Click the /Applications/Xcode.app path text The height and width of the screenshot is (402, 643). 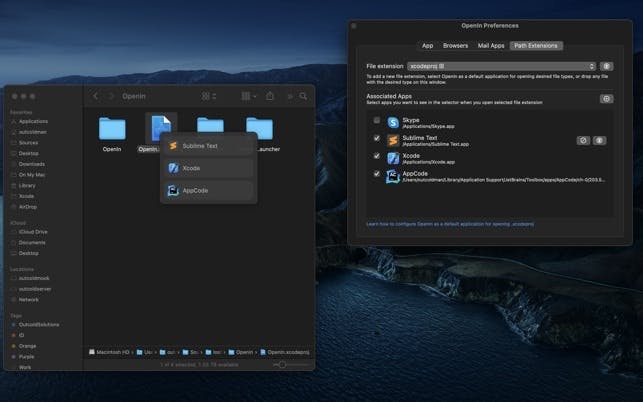pyautogui.click(x=428, y=162)
